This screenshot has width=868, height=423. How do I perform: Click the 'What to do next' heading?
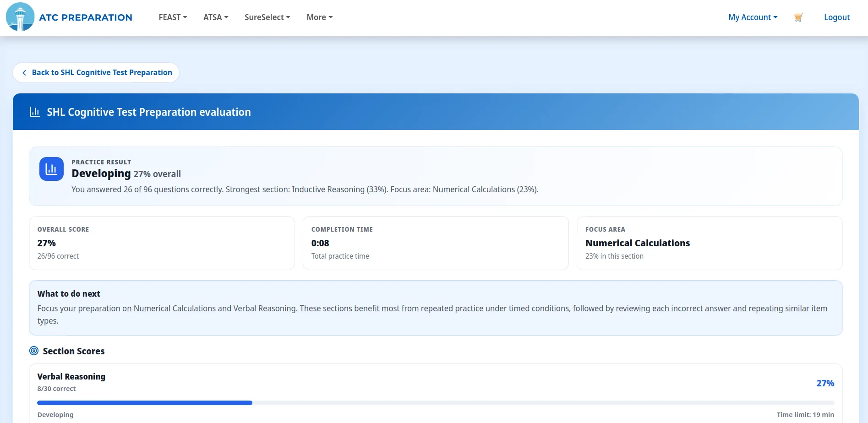69,294
